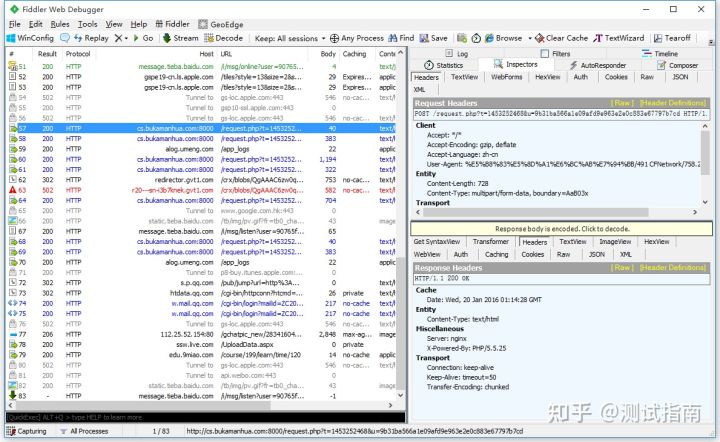Select session 74 w.mail.qq.com row
Screen dimensions: 720x442
tap(202, 303)
